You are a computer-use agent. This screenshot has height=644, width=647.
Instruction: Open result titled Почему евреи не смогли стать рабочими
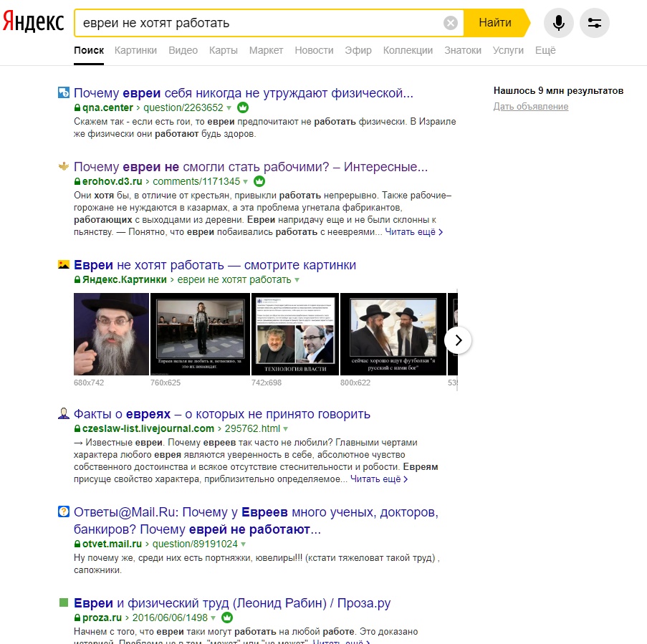(251, 167)
